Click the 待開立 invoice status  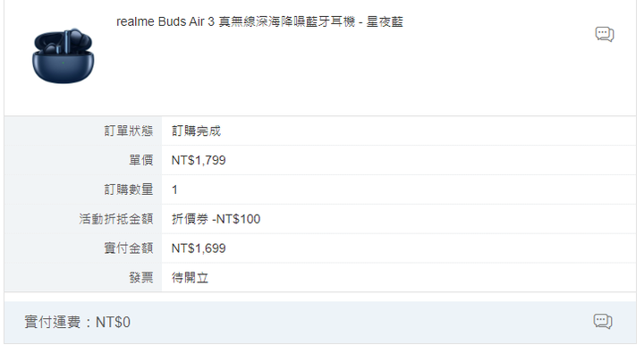(191, 278)
